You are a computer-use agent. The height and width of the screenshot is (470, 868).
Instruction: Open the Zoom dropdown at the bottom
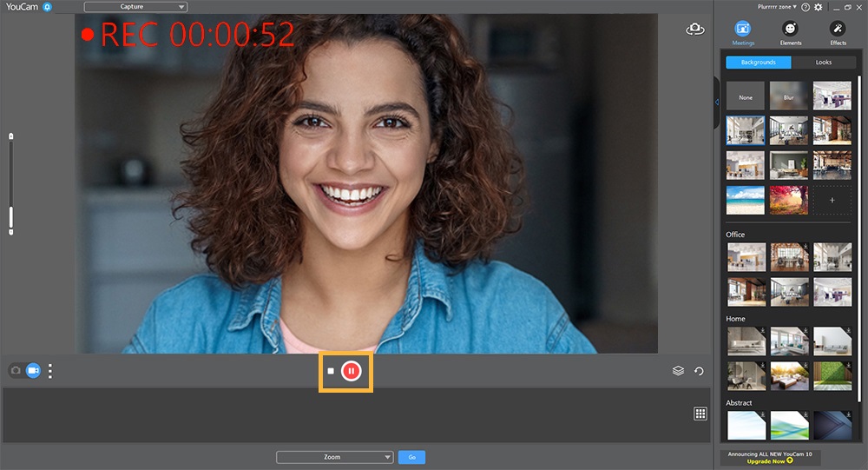point(335,457)
